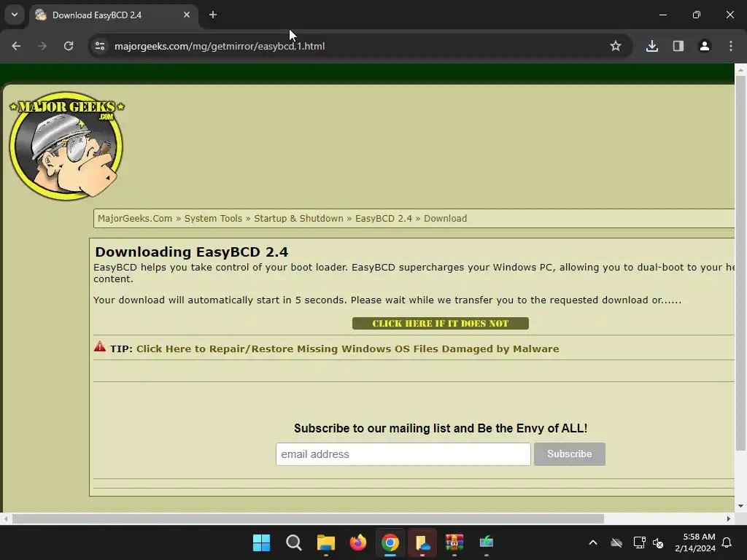This screenshot has width=747, height=560.
Task: Open taskbar Search
Action: pyautogui.click(x=293, y=542)
